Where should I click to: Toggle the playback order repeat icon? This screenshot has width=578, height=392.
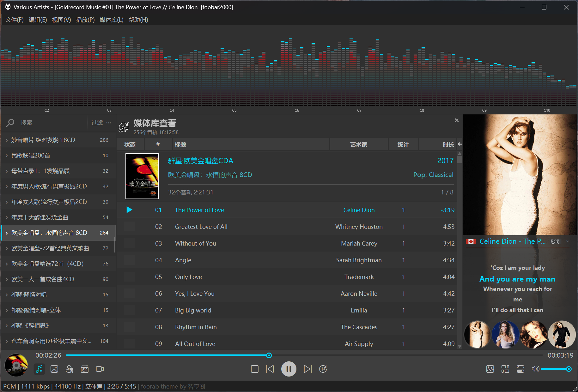tap(323, 369)
